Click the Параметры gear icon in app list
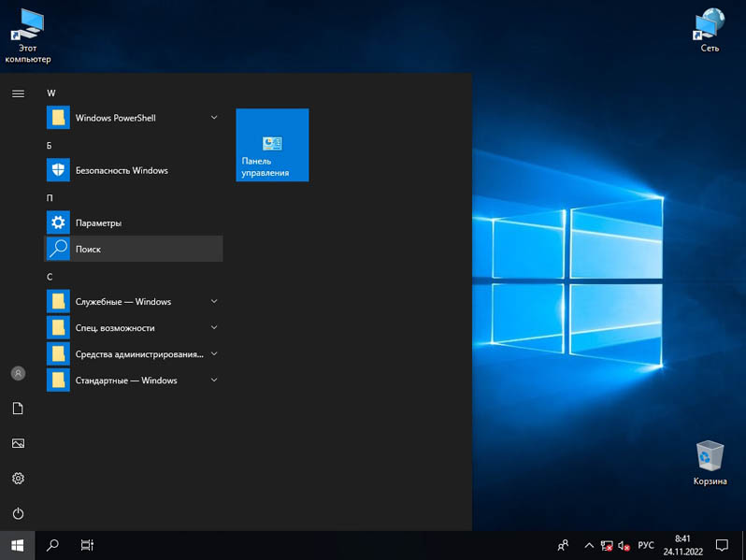The height and width of the screenshot is (560, 746). point(58,223)
